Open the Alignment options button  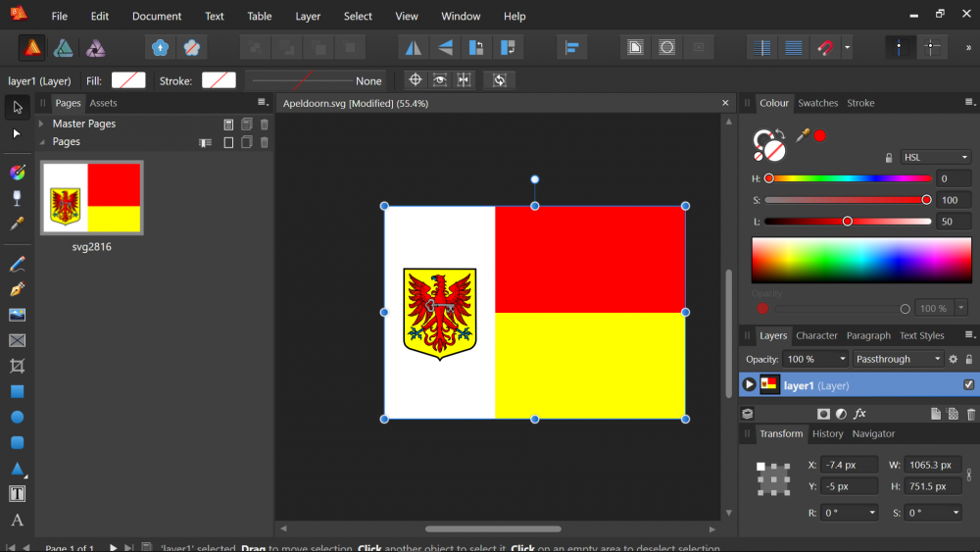pos(572,47)
